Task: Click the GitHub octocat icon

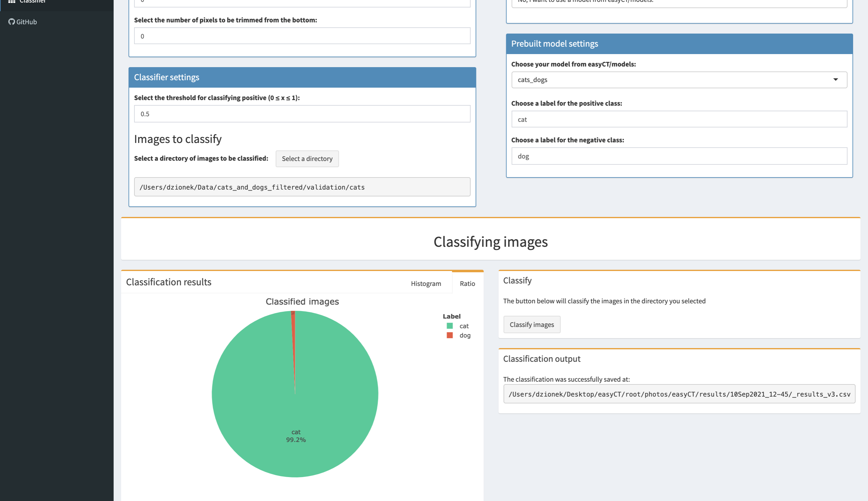Action: click(x=12, y=22)
